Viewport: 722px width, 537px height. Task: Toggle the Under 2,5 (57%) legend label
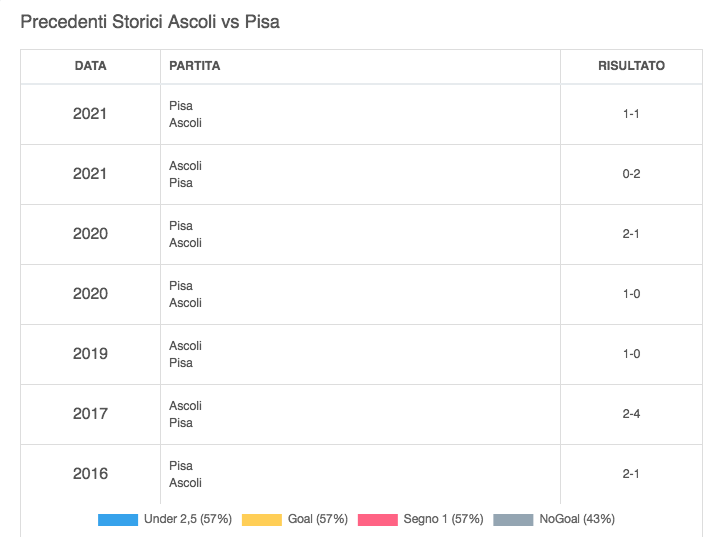pyautogui.click(x=188, y=519)
